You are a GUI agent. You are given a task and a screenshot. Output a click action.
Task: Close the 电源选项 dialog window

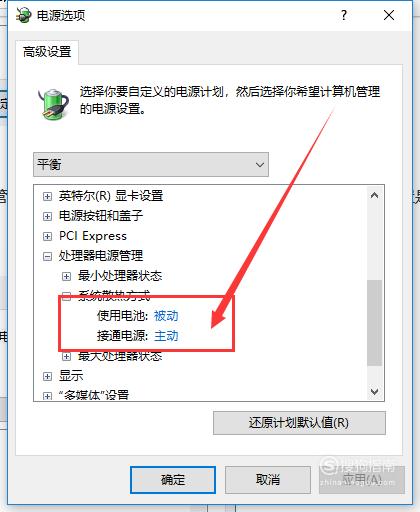click(x=389, y=15)
